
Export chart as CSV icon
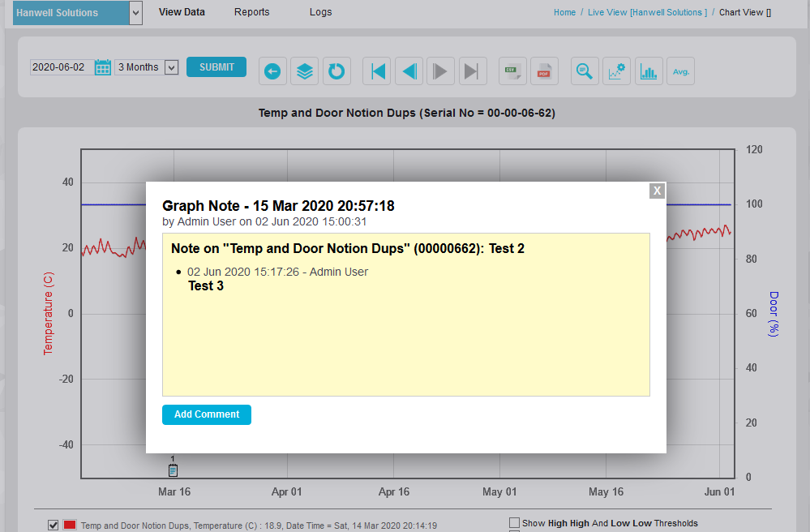coord(512,71)
